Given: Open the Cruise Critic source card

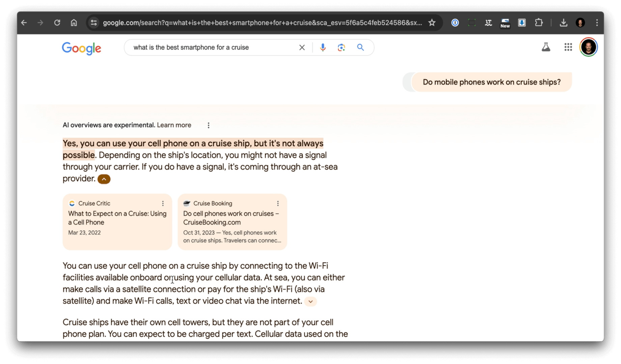Looking at the screenshot, I should point(117,222).
